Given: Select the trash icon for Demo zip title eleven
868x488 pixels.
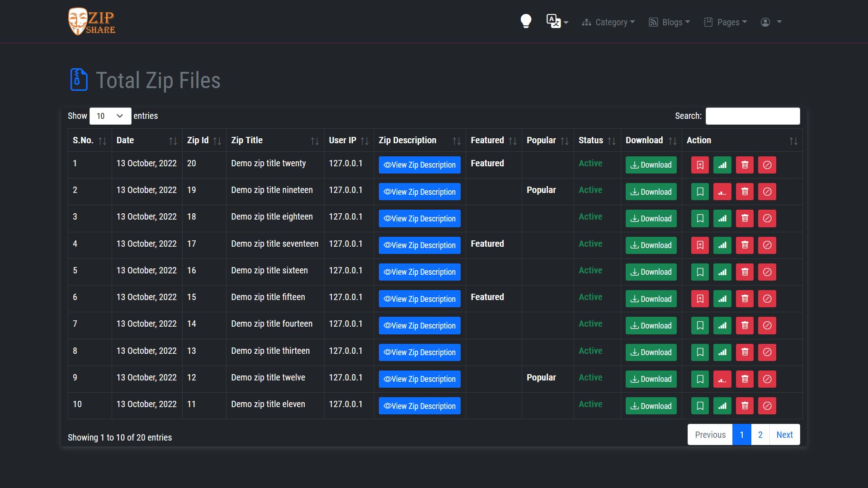Looking at the screenshot, I should click(745, 405).
